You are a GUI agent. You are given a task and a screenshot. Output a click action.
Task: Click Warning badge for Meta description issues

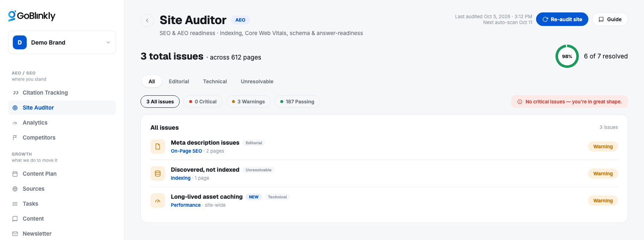(x=603, y=146)
